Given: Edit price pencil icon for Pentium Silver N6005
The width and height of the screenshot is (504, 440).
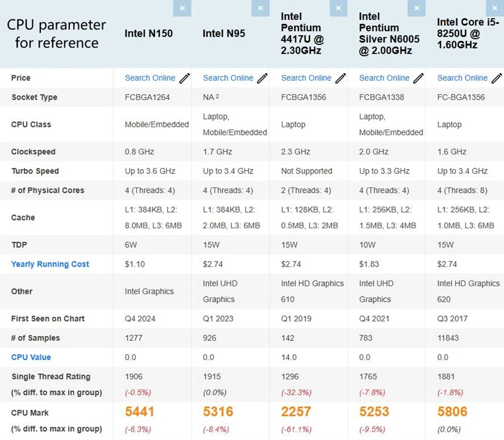Looking at the screenshot, I should 419,78.
